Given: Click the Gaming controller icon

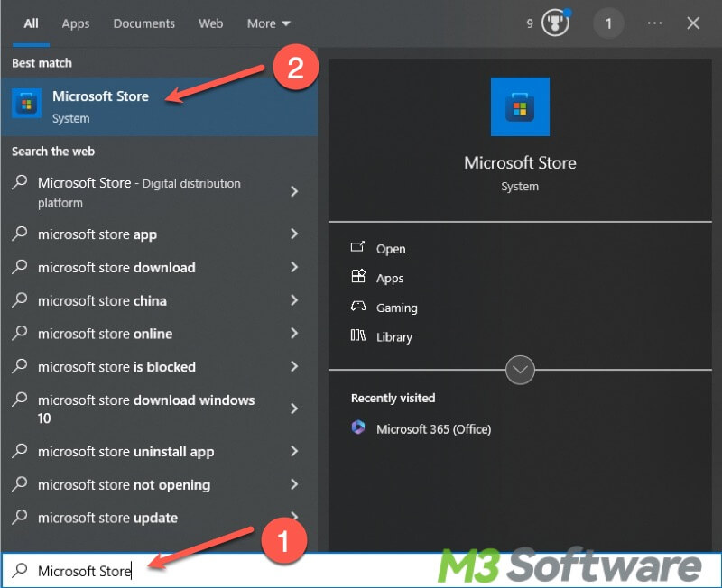Looking at the screenshot, I should coord(358,306).
